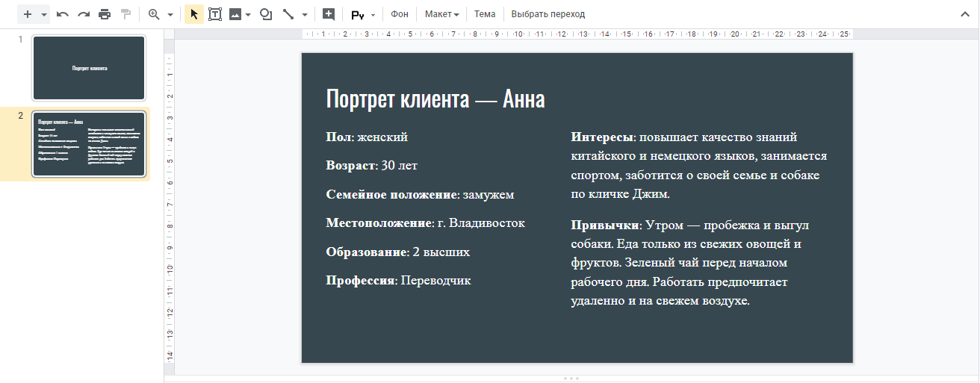980x383 pixels.
Task: Open the Тема theme panel
Action: tap(485, 14)
